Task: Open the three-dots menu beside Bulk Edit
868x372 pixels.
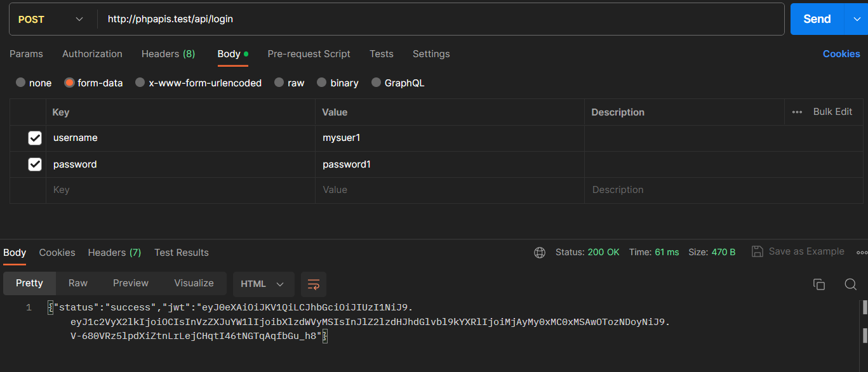Action: [x=798, y=112]
